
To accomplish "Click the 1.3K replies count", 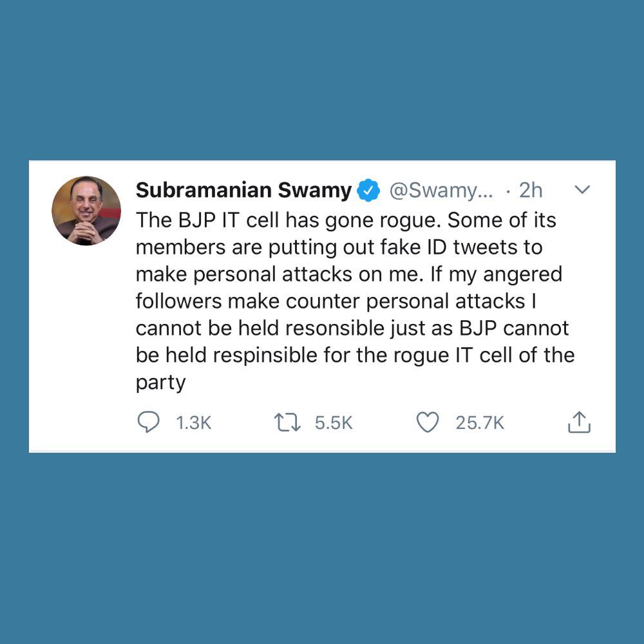I will click(193, 423).
